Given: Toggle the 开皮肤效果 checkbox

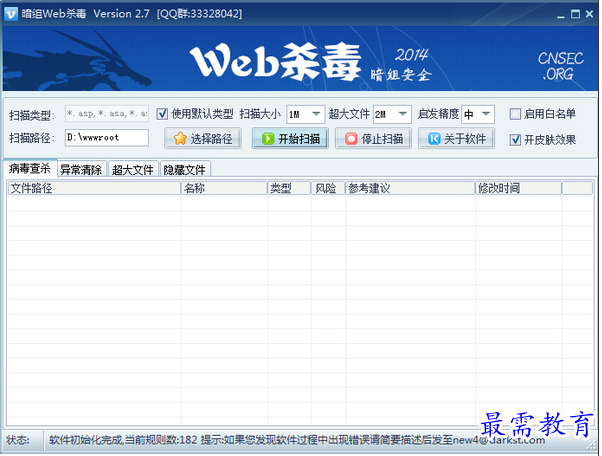Looking at the screenshot, I should (x=515, y=140).
